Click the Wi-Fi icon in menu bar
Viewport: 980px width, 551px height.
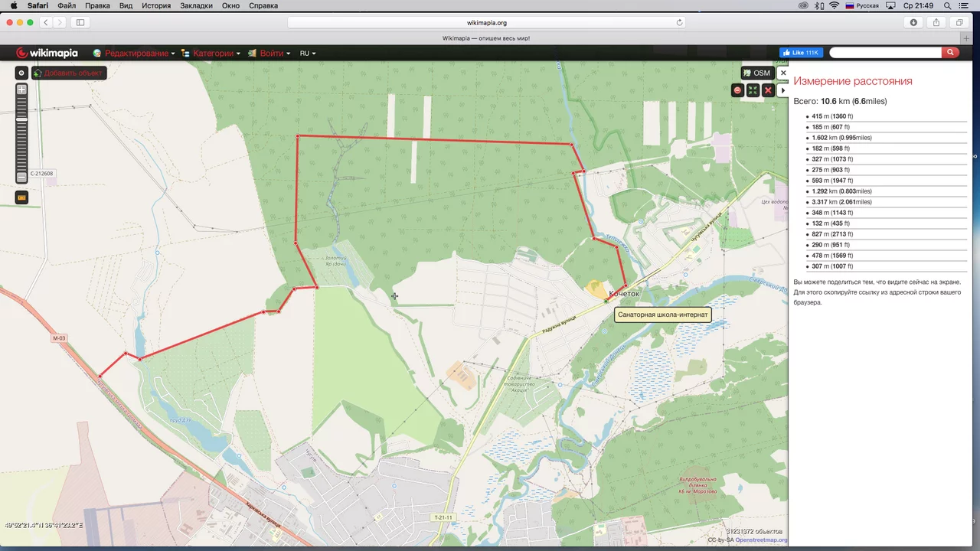[x=834, y=5]
